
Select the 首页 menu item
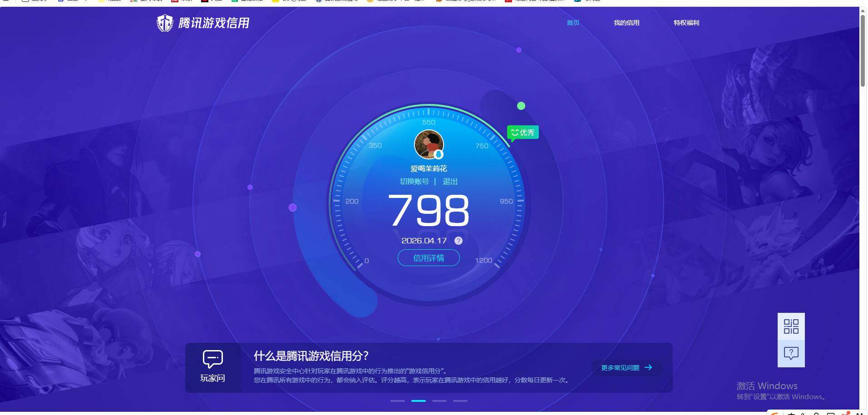point(572,23)
